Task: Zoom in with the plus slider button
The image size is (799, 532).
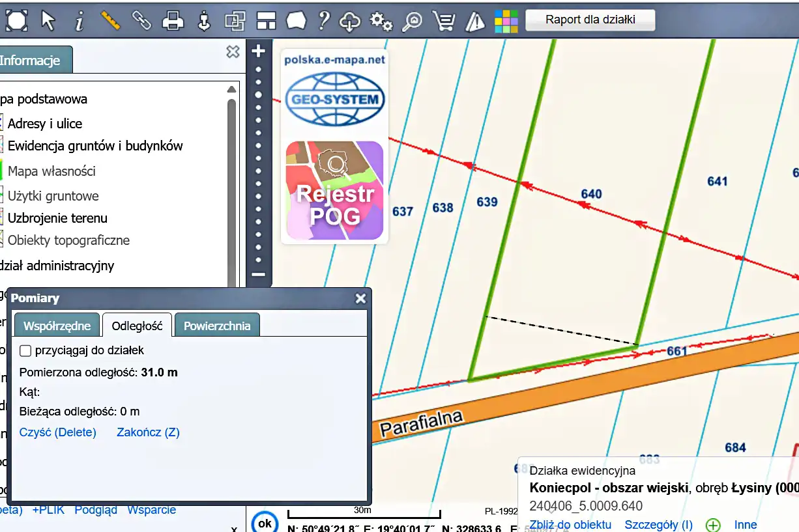Action: (259, 51)
